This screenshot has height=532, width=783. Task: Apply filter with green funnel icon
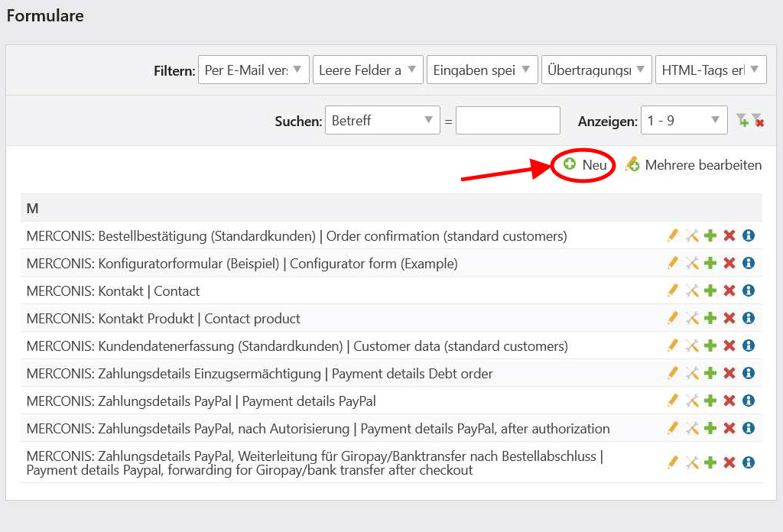742,120
